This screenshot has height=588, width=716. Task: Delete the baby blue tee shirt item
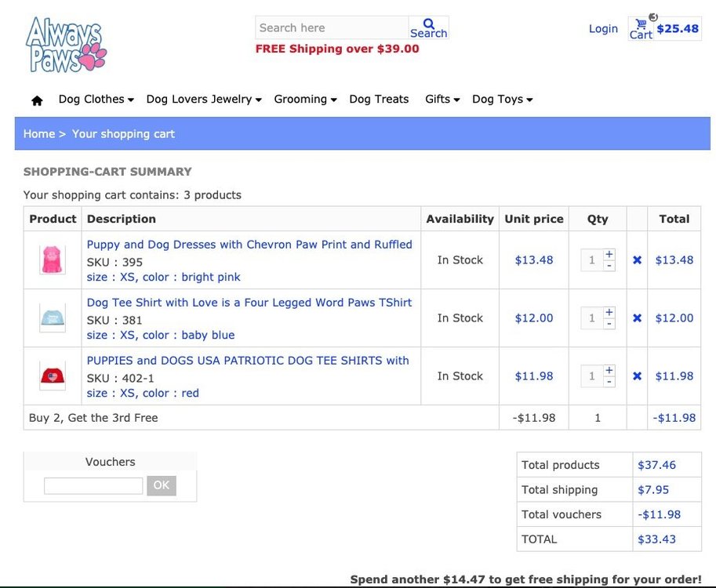[637, 318]
